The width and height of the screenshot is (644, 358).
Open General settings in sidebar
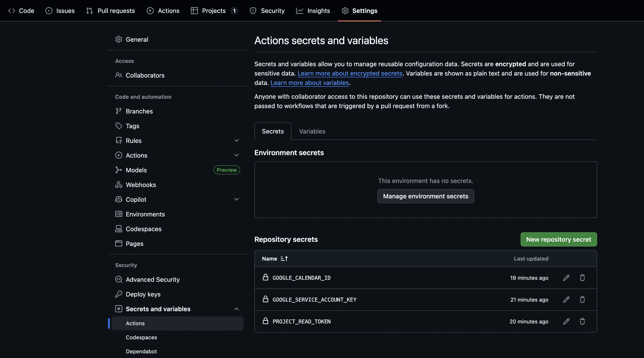point(177,39)
